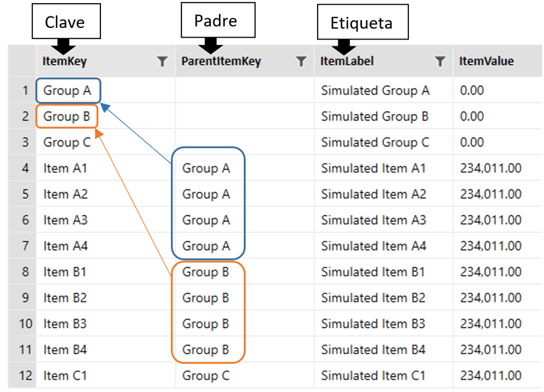This screenshot has width=544, height=392.
Task: Select the Group A cell in row 1
Action: click(x=68, y=90)
